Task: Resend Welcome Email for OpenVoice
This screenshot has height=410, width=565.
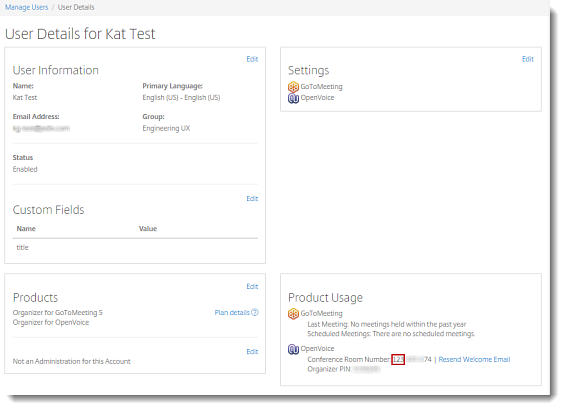Action: click(x=474, y=359)
